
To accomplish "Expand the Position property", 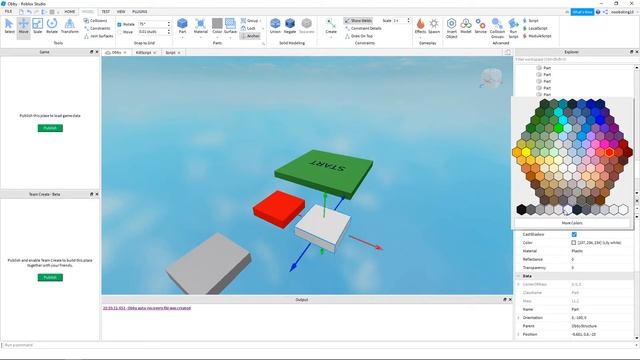I will point(518,334).
